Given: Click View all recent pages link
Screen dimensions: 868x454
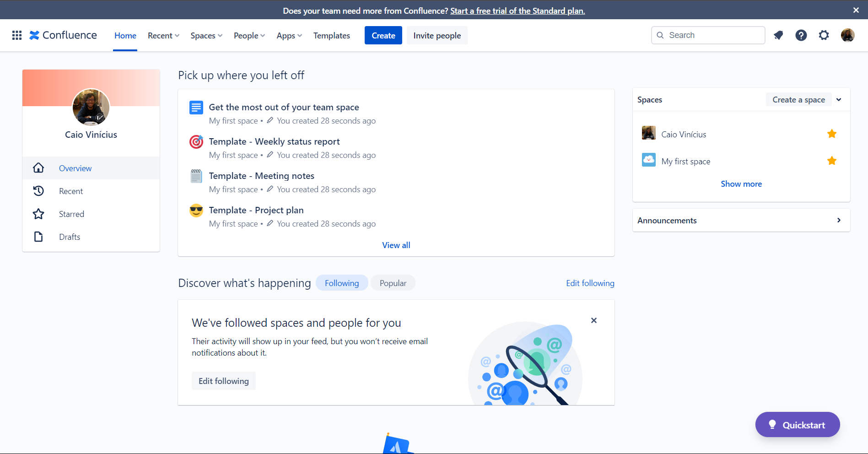Looking at the screenshot, I should click(x=396, y=245).
